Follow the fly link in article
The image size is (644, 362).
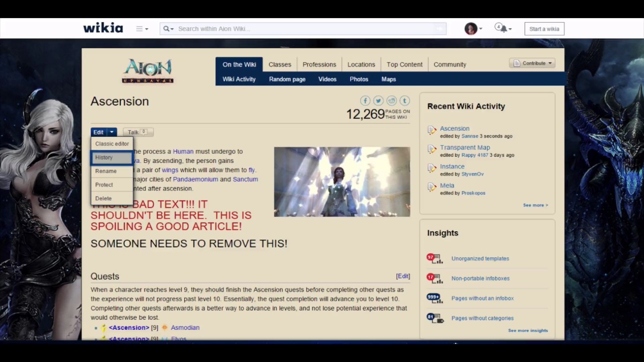pos(252,170)
